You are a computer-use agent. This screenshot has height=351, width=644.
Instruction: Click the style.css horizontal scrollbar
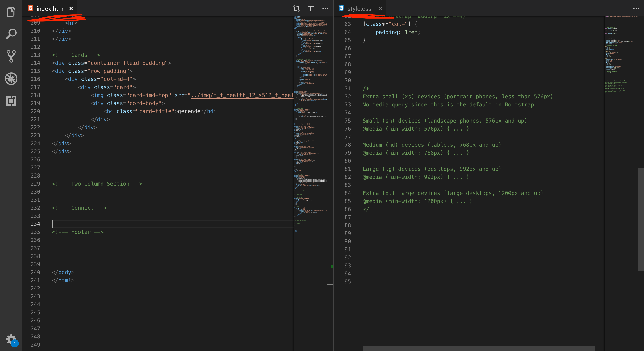pos(479,348)
